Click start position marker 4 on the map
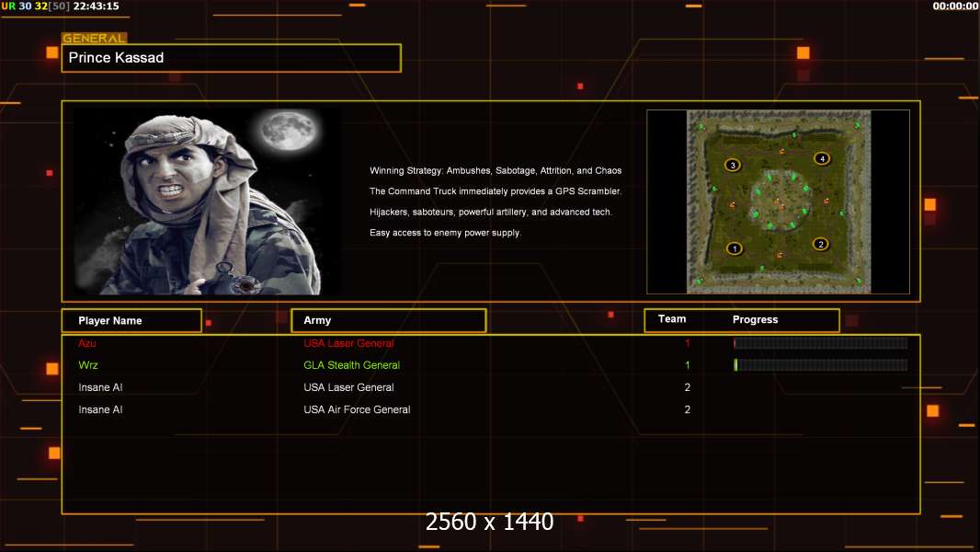 (x=822, y=158)
